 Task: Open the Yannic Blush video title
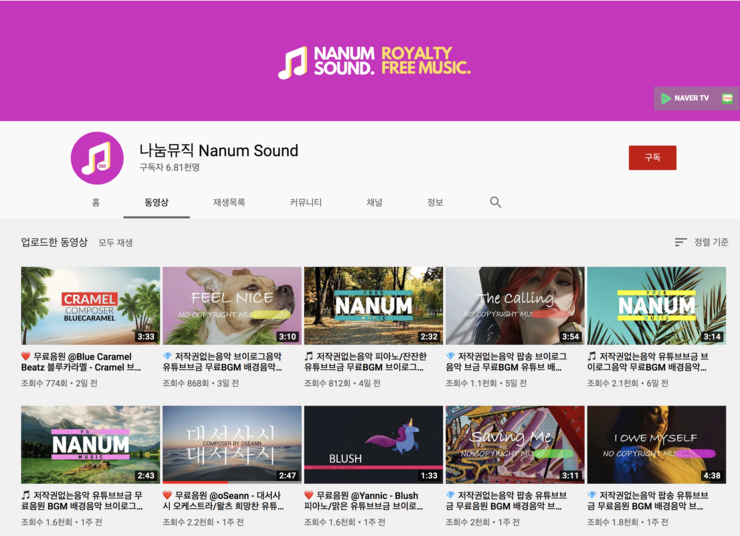coord(364,501)
